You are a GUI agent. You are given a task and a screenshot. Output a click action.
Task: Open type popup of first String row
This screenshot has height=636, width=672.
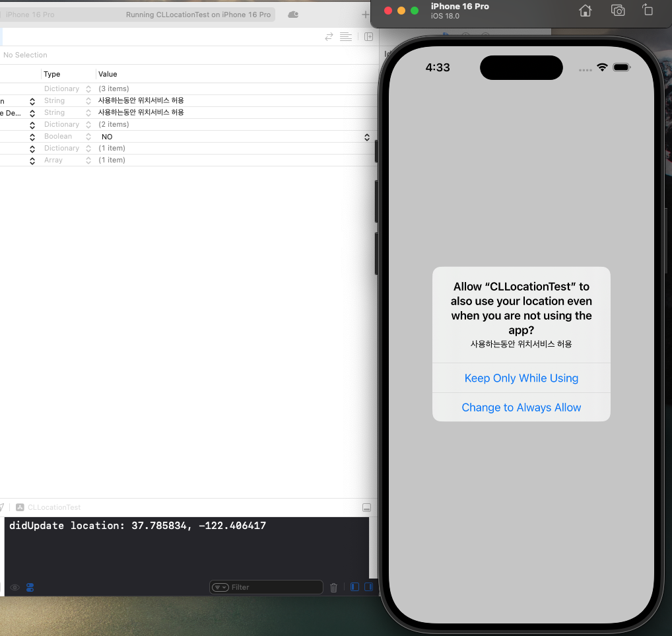point(88,101)
